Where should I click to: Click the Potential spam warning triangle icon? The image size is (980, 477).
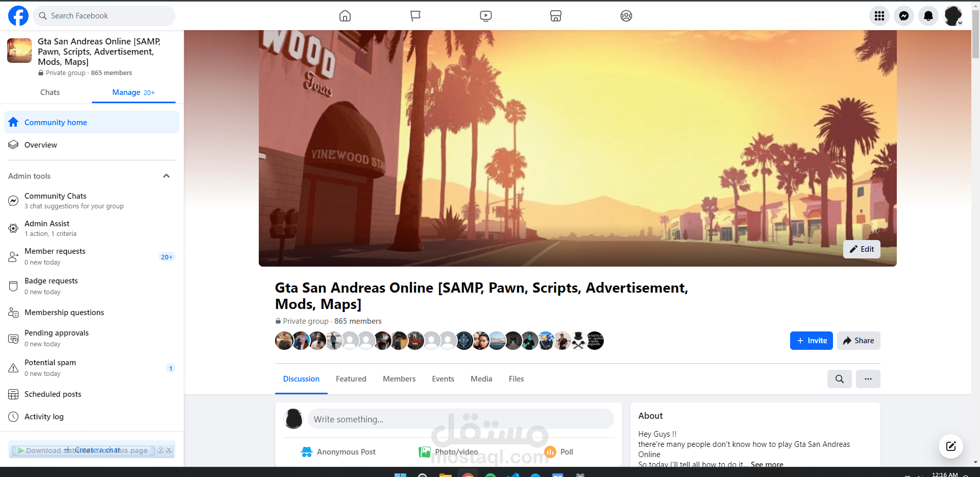pos(13,368)
